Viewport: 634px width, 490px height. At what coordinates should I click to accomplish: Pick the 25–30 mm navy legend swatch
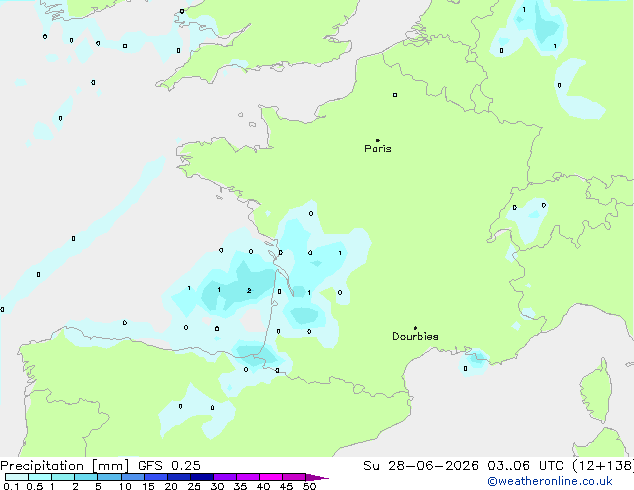pyautogui.click(x=201, y=477)
